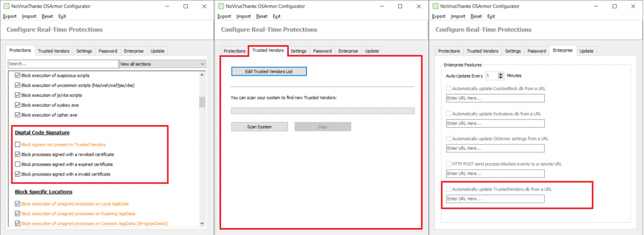The image size is (644, 235).
Task: Toggle Block unsigned processes on Local AppData
Action: (x=18, y=204)
